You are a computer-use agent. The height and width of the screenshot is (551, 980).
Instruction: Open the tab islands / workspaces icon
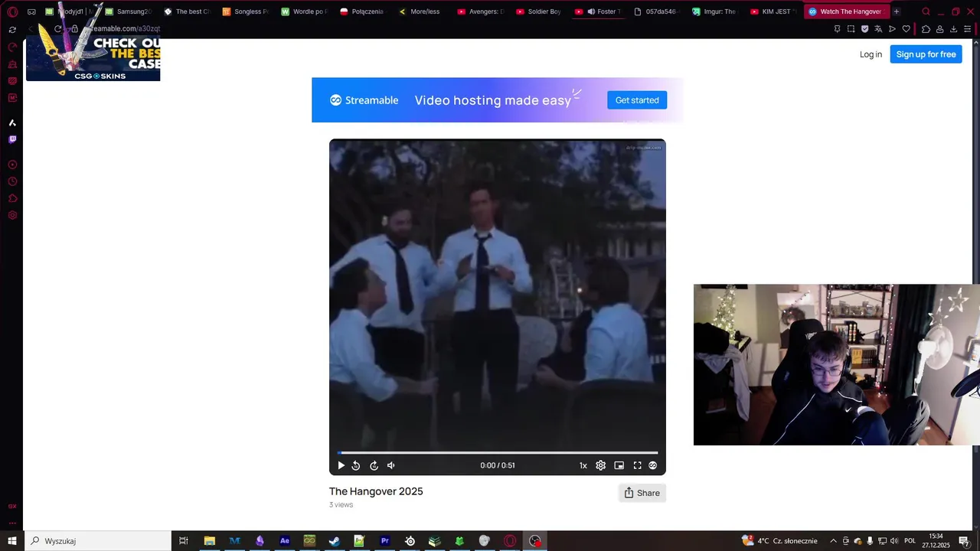tap(31, 11)
